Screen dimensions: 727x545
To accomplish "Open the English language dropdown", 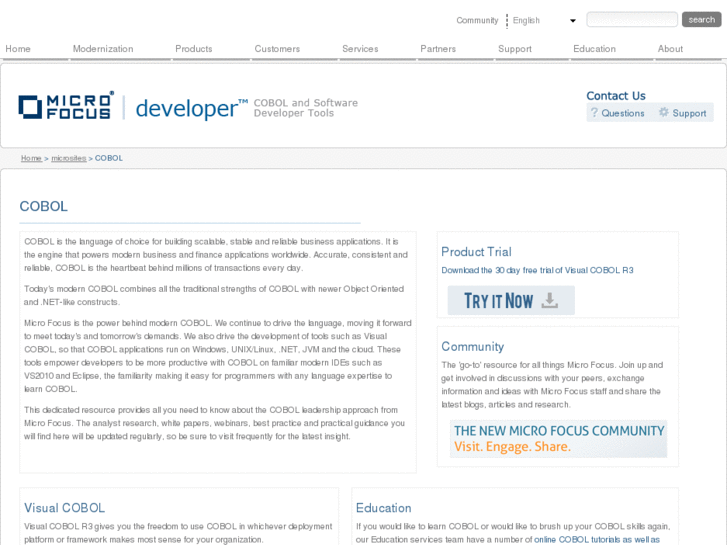I will tap(543, 20).
